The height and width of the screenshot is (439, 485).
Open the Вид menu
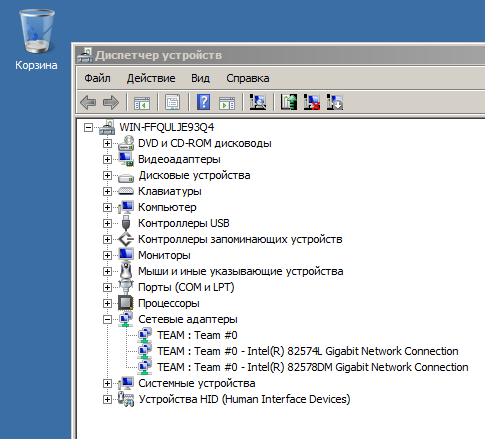click(200, 78)
